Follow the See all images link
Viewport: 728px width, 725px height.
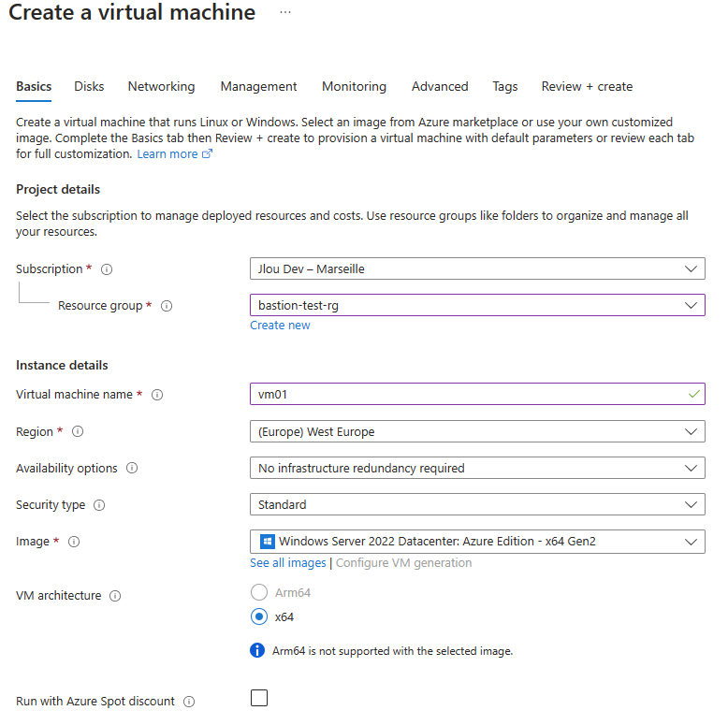pyautogui.click(x=288, y=563)
